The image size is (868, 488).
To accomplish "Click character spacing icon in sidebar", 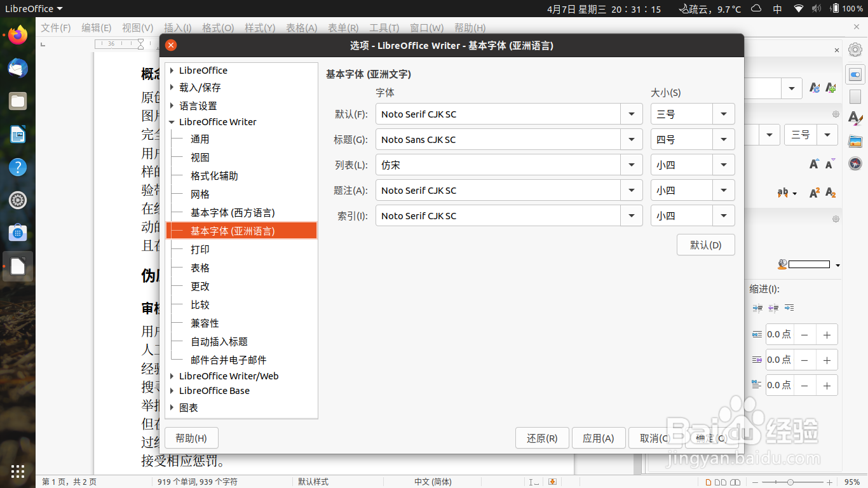I will [x=784, y=193].
